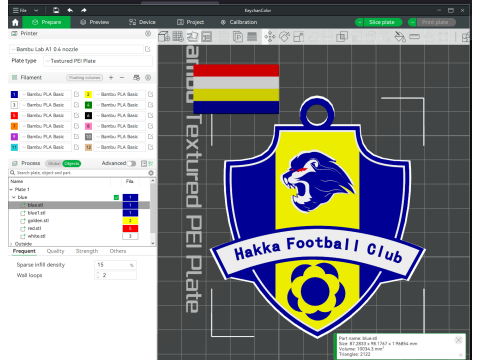480x360 pixels.
Task: Toggle the Advanced mode switch
Action: click(x=132, y=163)
